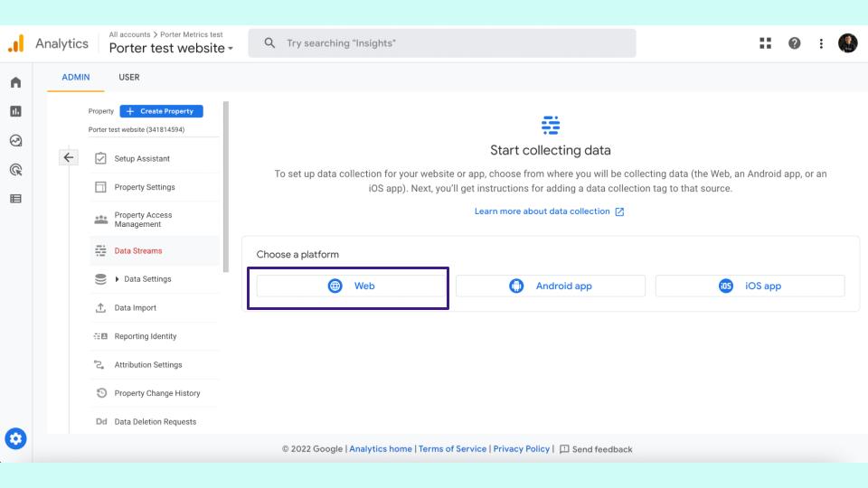Switch to the ADMIN tab
This screenshot has width=868, height=488.
76,78
